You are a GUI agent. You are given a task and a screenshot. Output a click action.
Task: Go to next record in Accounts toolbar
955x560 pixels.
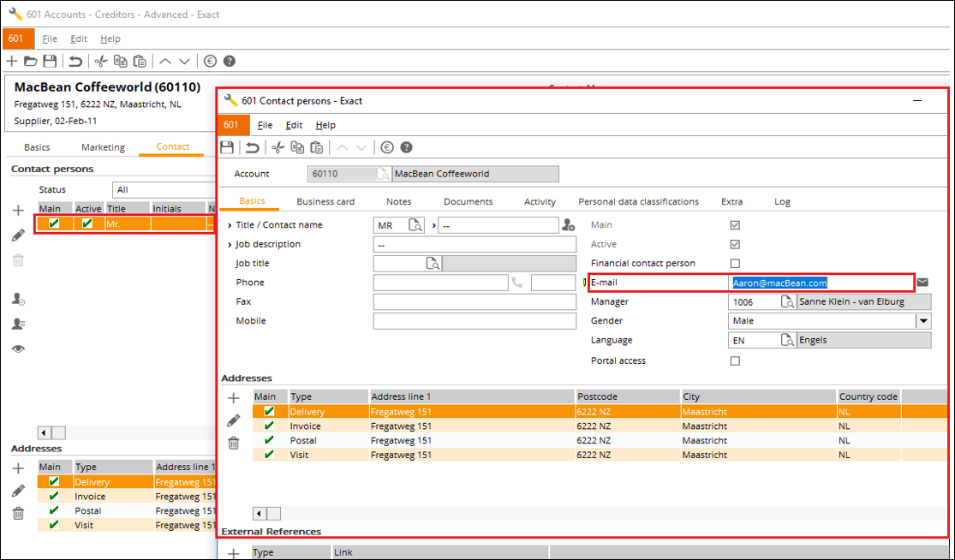[184, 61]
